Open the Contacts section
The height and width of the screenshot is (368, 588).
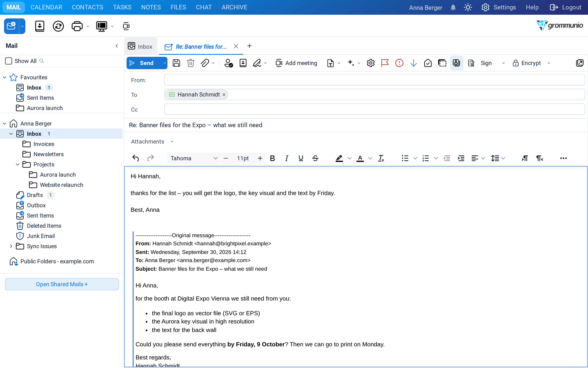click(x=87, y=7)
